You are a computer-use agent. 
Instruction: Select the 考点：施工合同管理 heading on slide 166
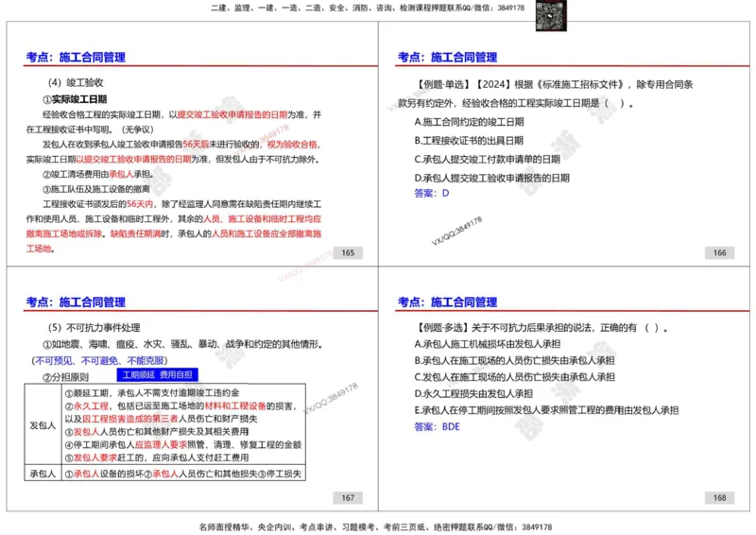(447, 57)
